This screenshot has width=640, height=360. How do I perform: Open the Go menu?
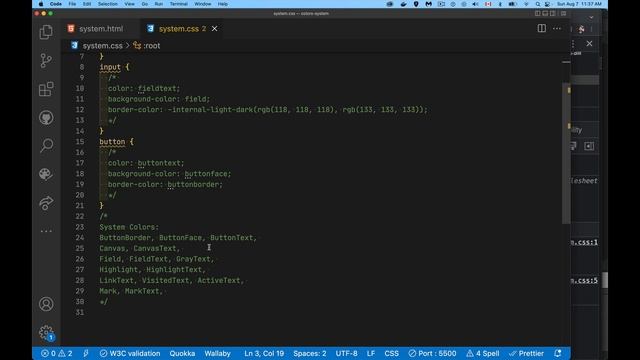click(x=144, y=4)
